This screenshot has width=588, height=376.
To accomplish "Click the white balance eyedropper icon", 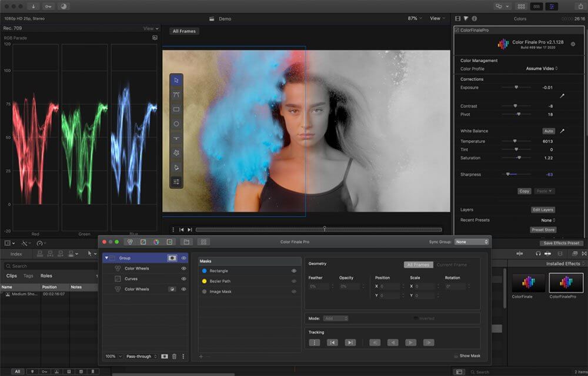I will (x=562, y=131).
